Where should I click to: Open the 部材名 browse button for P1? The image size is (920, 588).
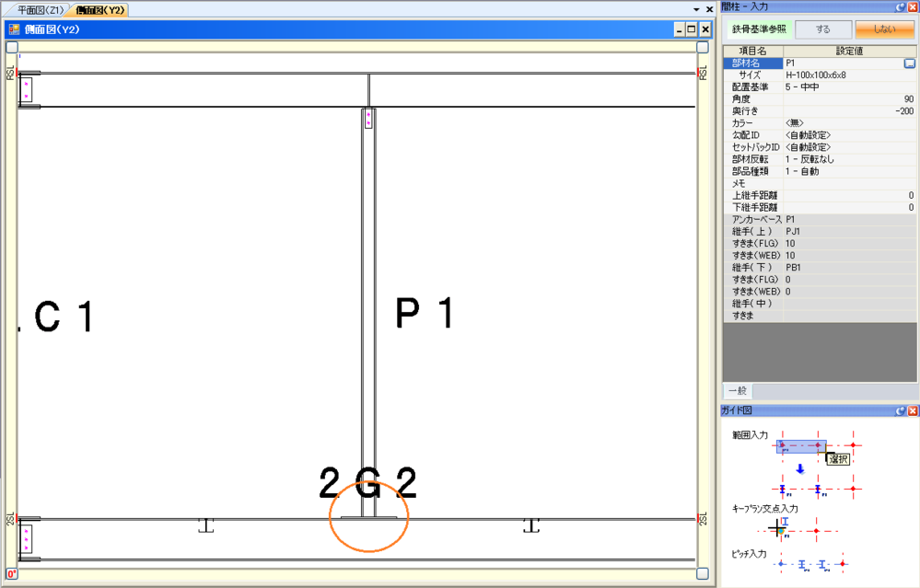point(910,63)
